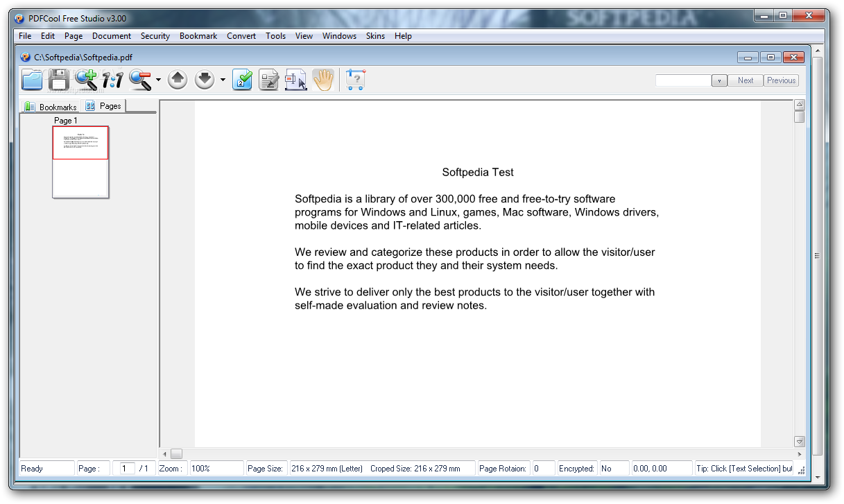
Task: Open the Edit menu
Action: [48, 36]
